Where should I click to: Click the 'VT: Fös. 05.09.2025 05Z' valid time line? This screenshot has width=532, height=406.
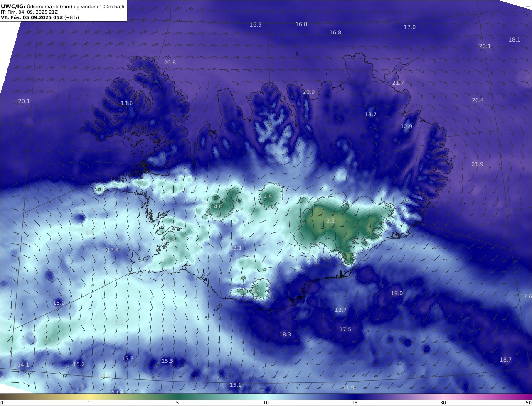[31, 17]
